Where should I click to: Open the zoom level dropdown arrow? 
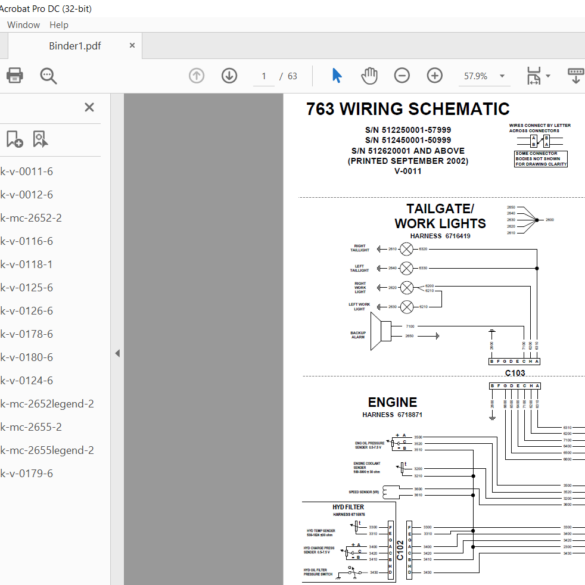coord(502,76)
